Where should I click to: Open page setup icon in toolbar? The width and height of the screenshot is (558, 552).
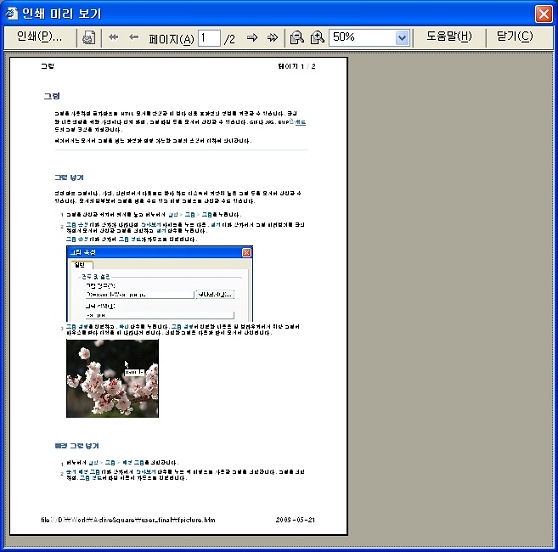click(x=89, y=37)
